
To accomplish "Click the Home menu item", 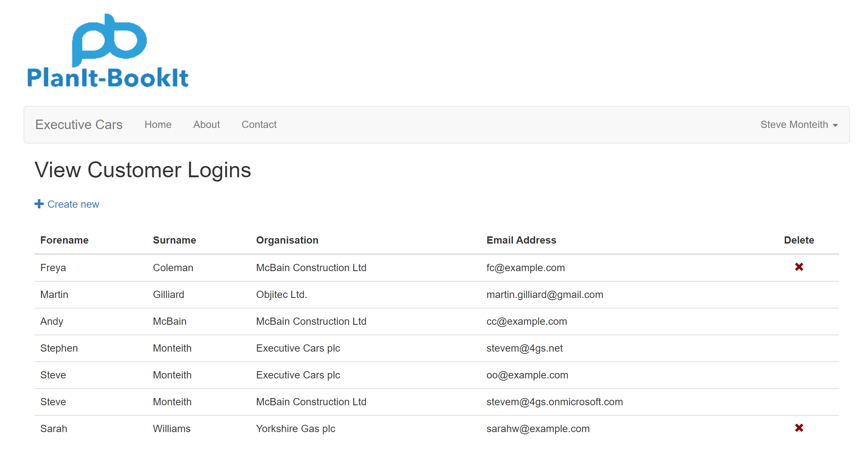I will coord(158,124).
